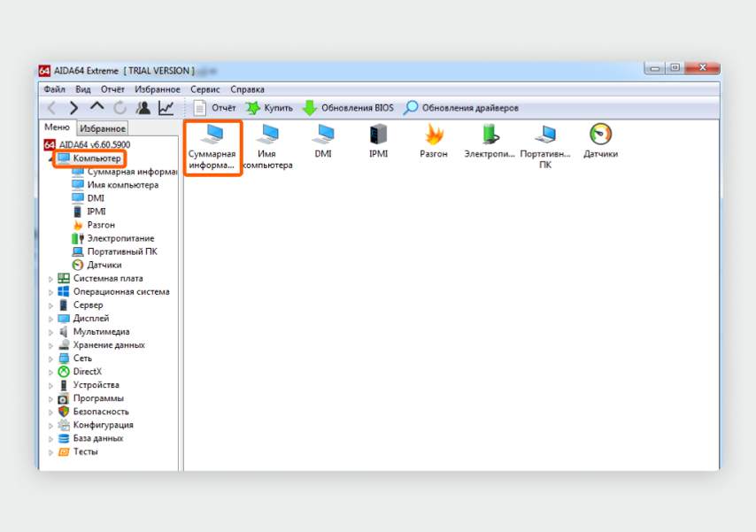
Task: Click the user manager toolbar icon
Action: [143, 108]
